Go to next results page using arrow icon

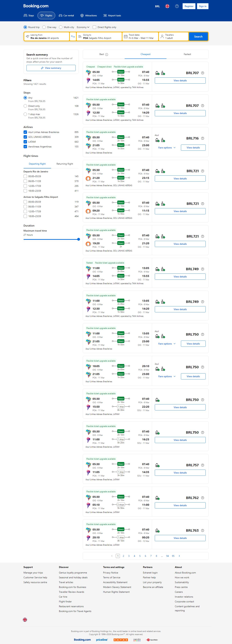(x=179, y=556)
